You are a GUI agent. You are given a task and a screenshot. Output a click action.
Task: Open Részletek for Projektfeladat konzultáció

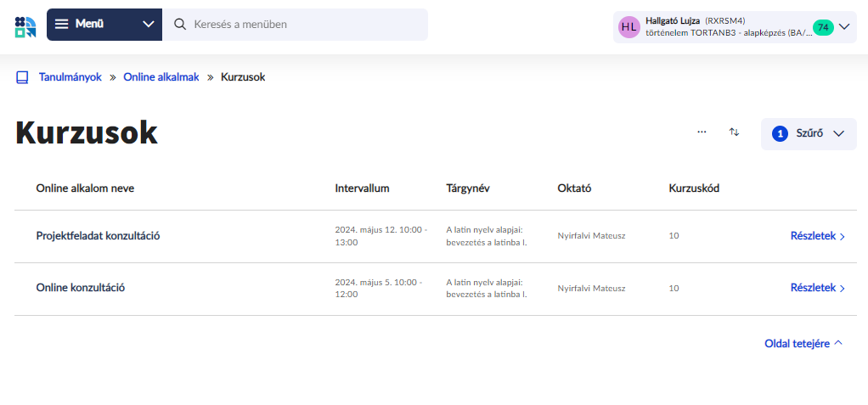[817, 237]
